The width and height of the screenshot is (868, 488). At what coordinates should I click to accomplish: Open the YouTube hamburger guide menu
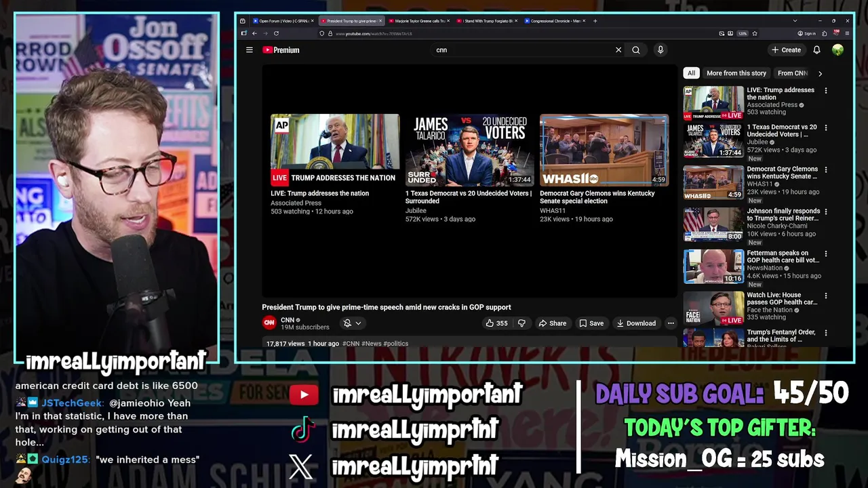pos(250,50)
